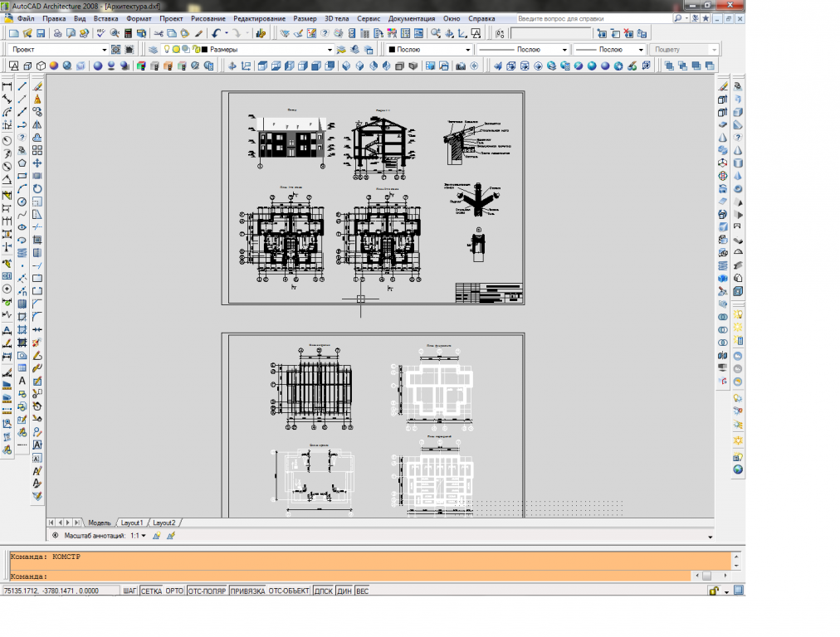Click the New drawing icon
Screen dimensions: 840x637
tap(14, 33)
